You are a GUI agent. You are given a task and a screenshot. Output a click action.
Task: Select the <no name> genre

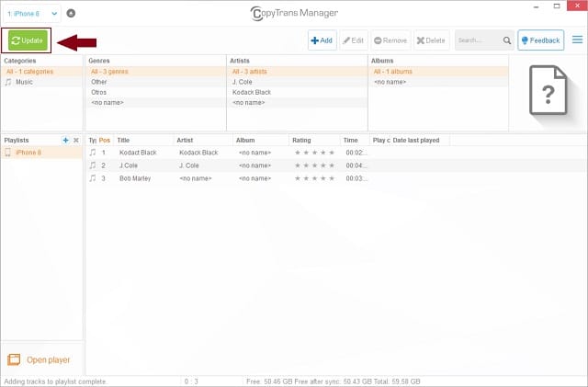point(155,102)
